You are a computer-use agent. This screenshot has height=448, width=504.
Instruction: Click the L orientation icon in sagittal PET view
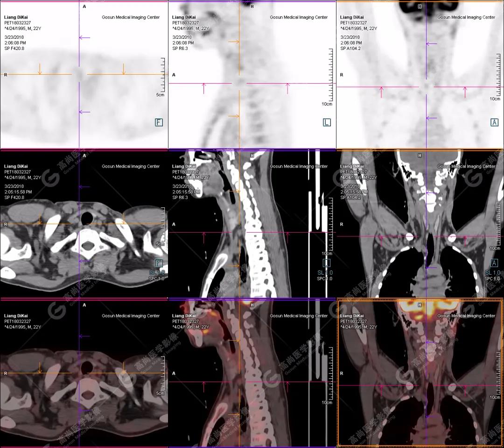327,122
